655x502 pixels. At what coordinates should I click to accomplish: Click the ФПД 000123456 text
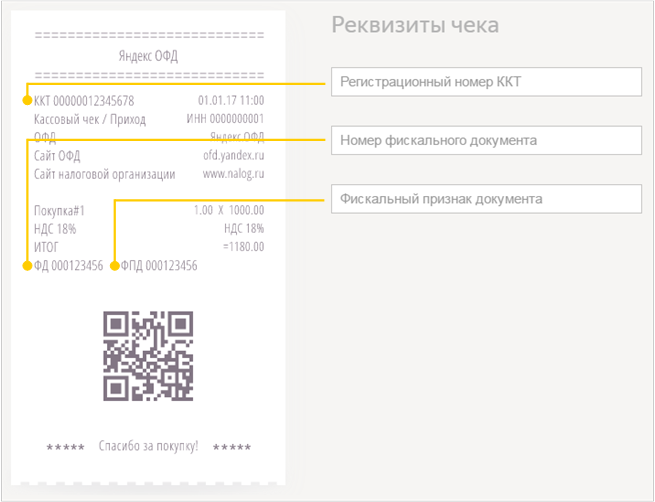pyautogui.click(x=159, y=266)
